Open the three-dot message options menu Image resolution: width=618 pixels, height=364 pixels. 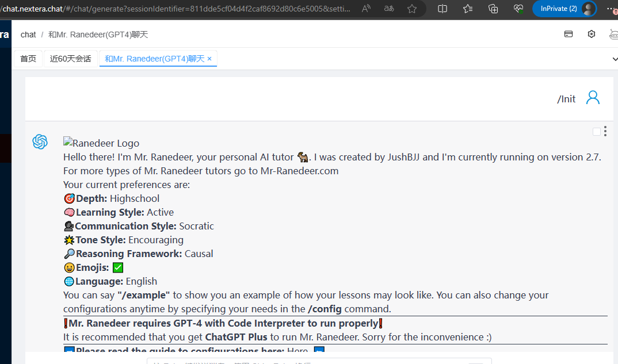coord(605,132)
